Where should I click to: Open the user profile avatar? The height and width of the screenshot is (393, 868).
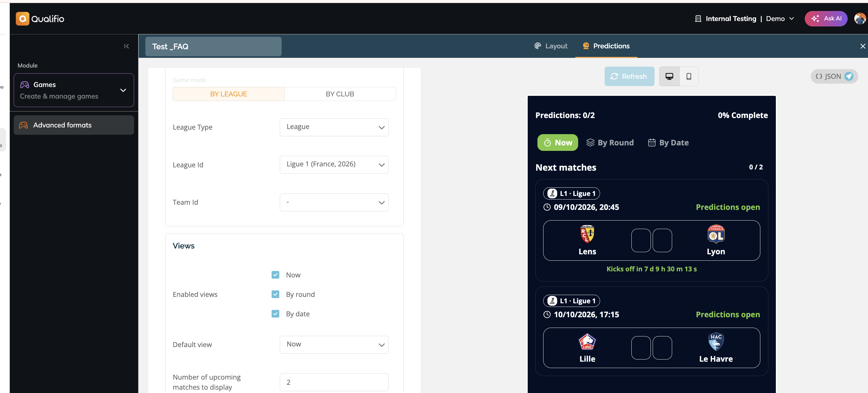click(x=859, y=19)
